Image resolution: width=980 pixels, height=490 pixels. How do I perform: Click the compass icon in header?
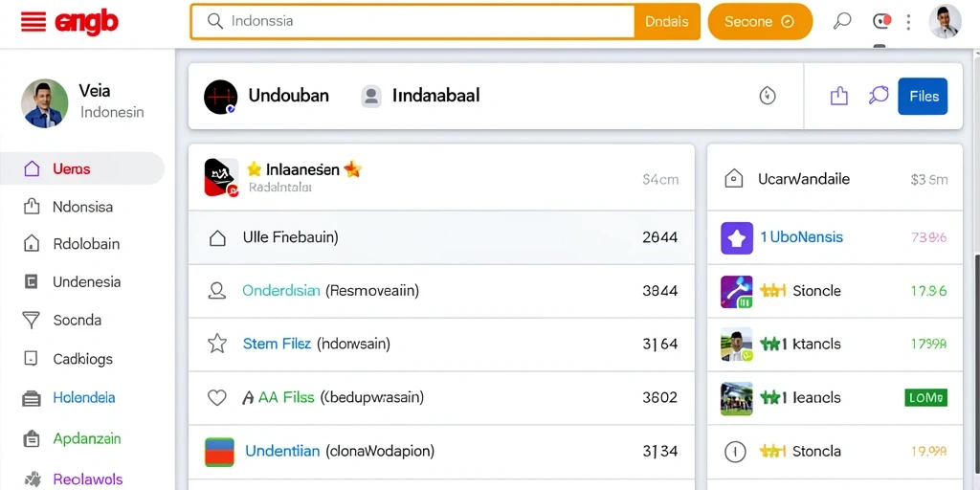click(767, 96)
